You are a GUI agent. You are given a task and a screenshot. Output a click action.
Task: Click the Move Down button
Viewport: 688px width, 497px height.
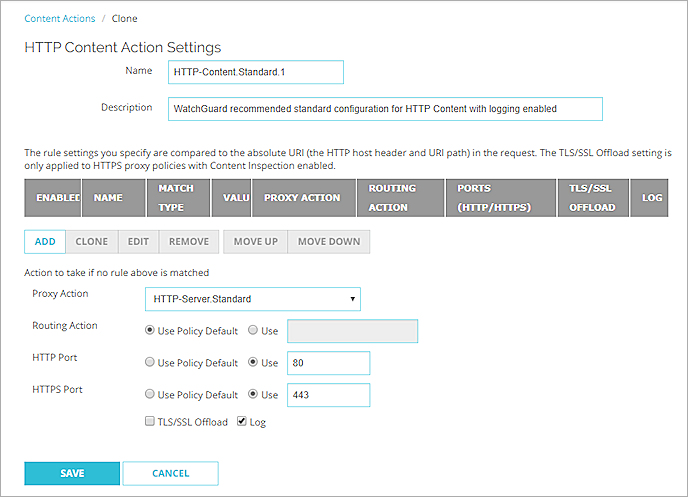[x=329, y=241]
